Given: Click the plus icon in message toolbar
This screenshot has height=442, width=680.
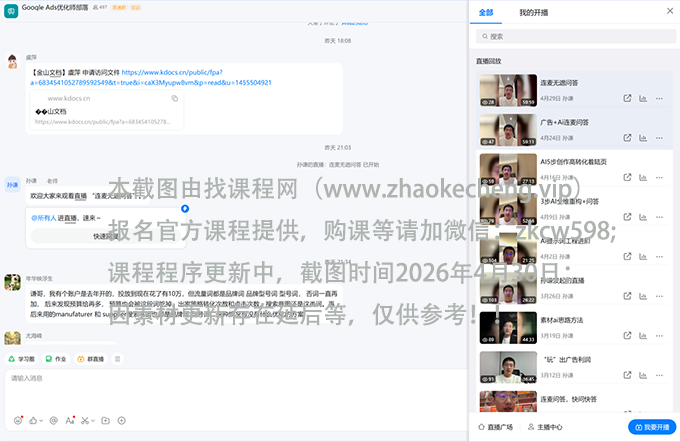Looking at the screenshot, I should pyautogui.click(x=122, y=420).
